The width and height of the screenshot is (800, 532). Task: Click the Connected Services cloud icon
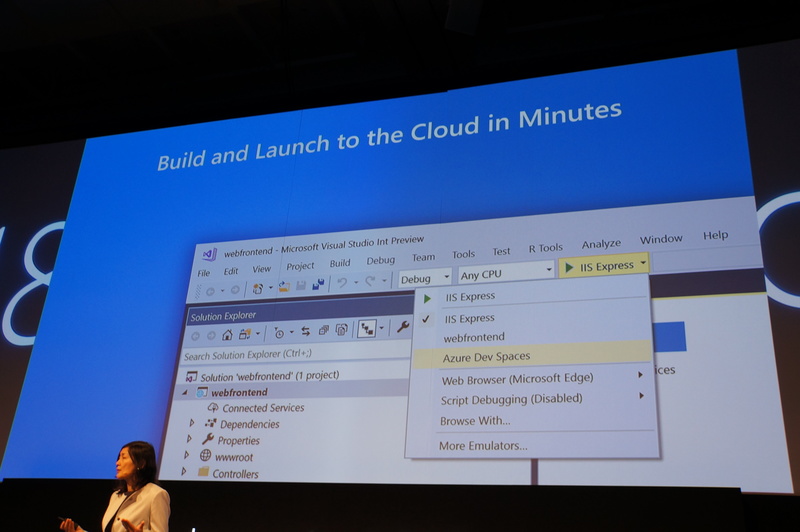(x=213, y=408)
